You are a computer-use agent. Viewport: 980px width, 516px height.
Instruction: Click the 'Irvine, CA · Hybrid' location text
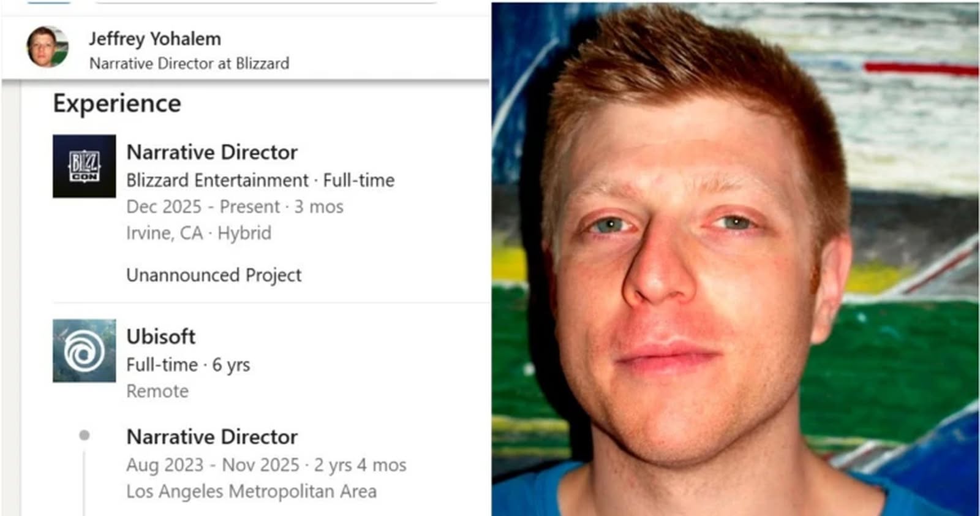198,233
